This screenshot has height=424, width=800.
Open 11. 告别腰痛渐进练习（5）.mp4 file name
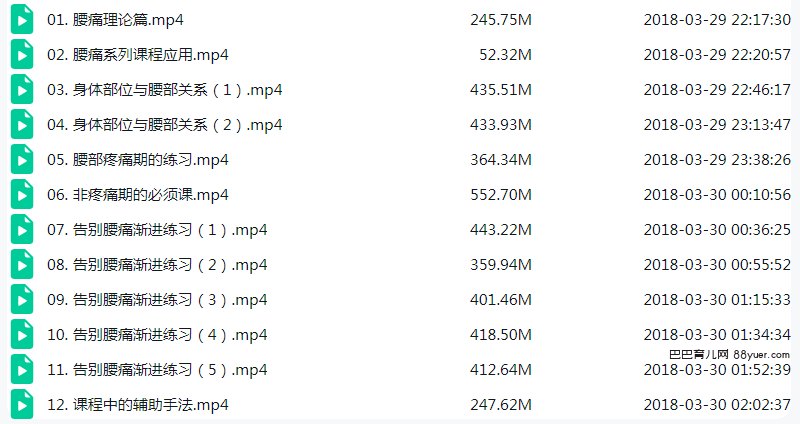click(x=157, y=370)
